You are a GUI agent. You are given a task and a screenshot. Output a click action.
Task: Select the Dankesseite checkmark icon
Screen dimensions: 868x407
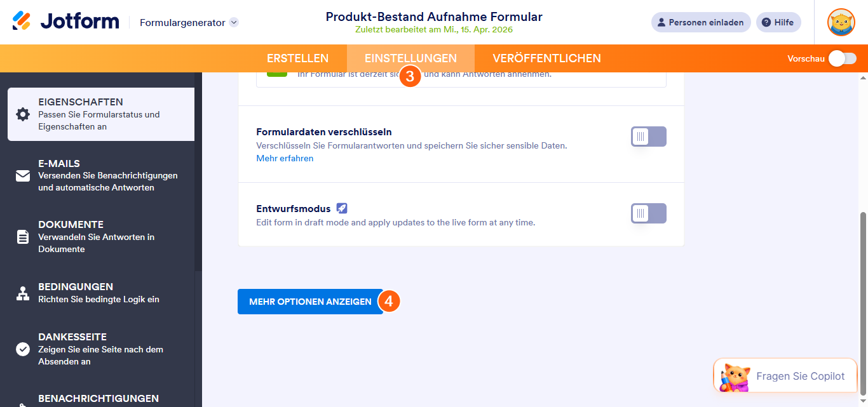click(x=22, y=348)
